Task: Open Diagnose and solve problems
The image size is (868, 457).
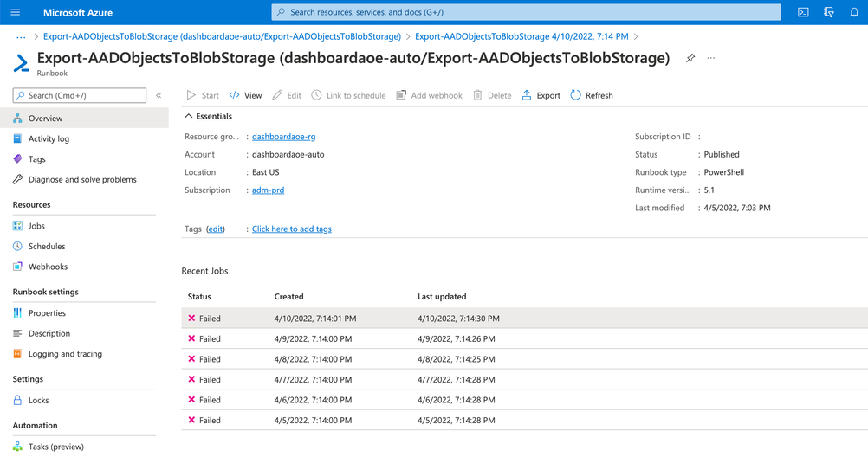Action: click(x=84, y=179)
